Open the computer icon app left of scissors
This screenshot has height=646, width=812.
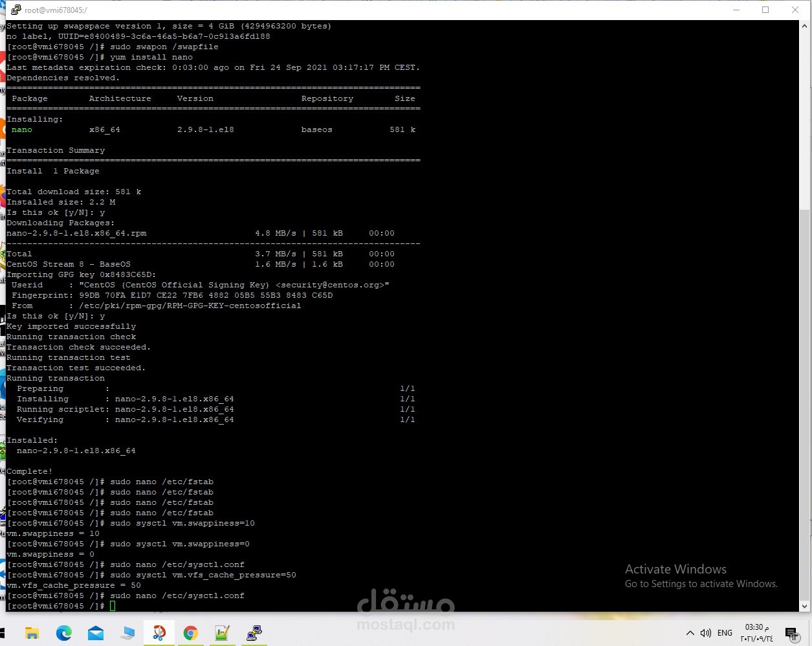[127, 632]
